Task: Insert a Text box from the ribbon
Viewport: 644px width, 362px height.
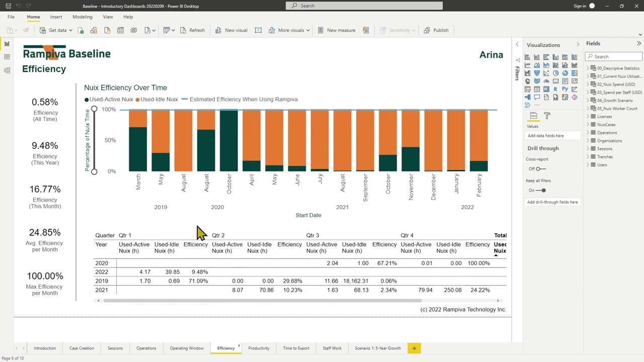Action: click(258, 30)
